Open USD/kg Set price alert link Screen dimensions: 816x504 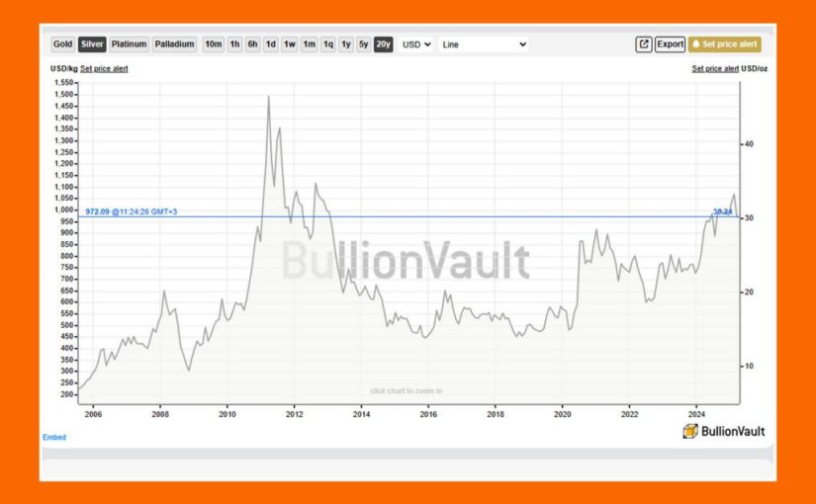pyautogui.click(x=104, y=69)
